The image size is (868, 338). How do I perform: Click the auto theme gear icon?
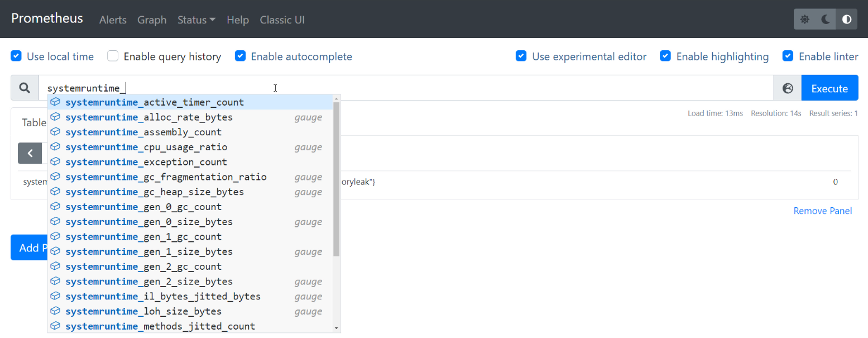(804, 18)
